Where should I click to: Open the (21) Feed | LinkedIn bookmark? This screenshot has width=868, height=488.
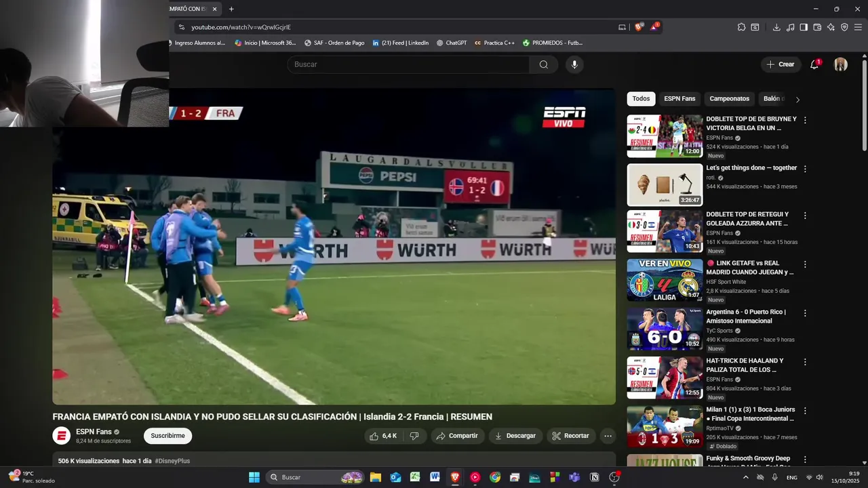(x=400, y=43)
